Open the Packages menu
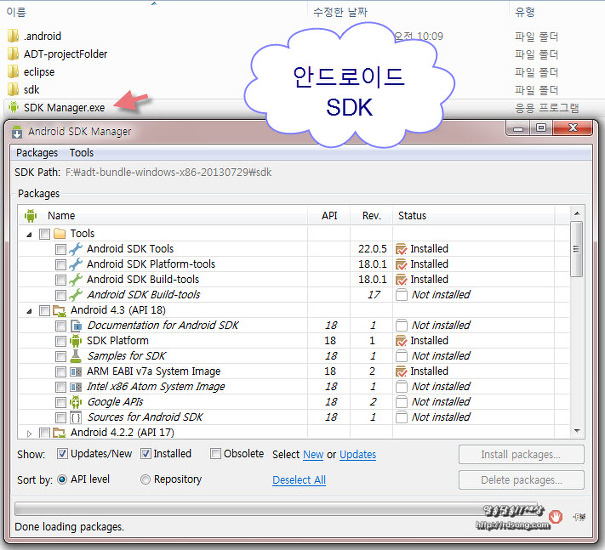Image resolution: width=605 pixels, height=550 pixels. click(x=37, y=153)
